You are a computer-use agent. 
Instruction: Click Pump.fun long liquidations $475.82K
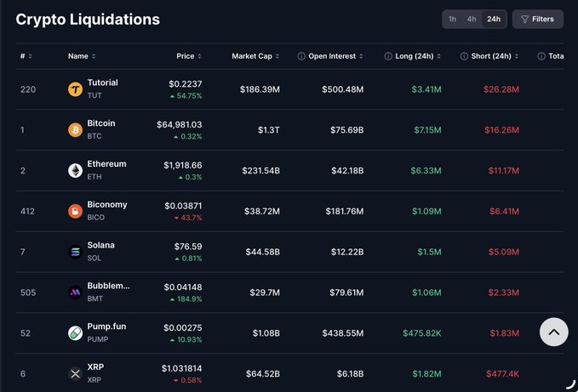point(422,333)
